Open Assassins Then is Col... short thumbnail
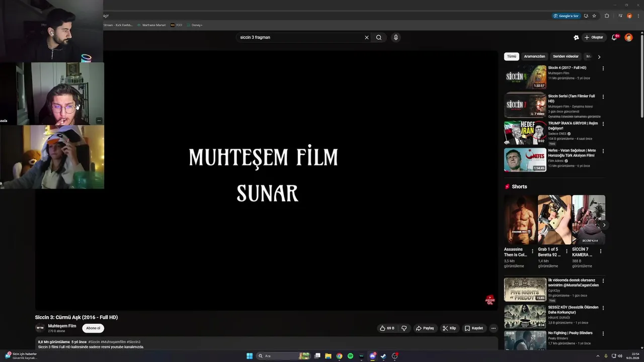This screenshot has height=362, width=644. [x=520, y=220]
